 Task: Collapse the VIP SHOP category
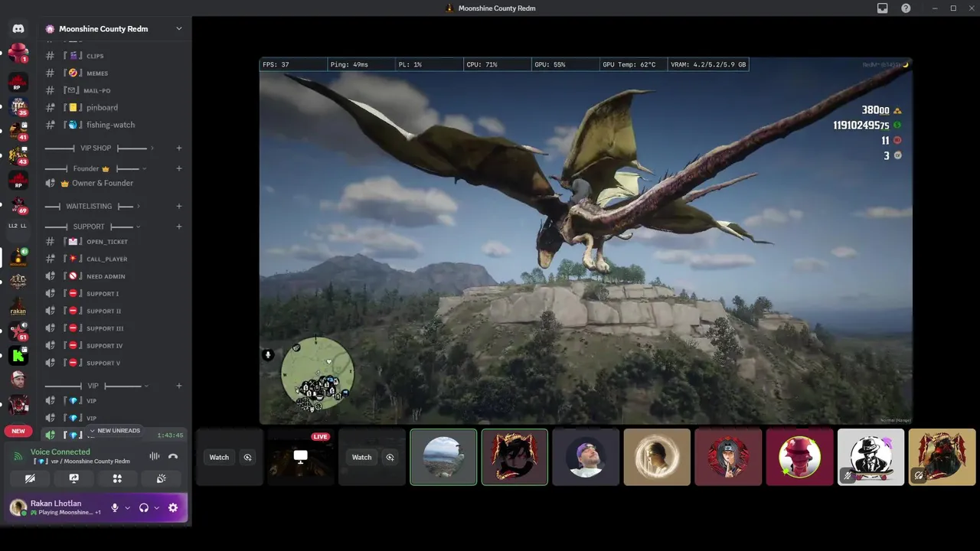(99, 148)
